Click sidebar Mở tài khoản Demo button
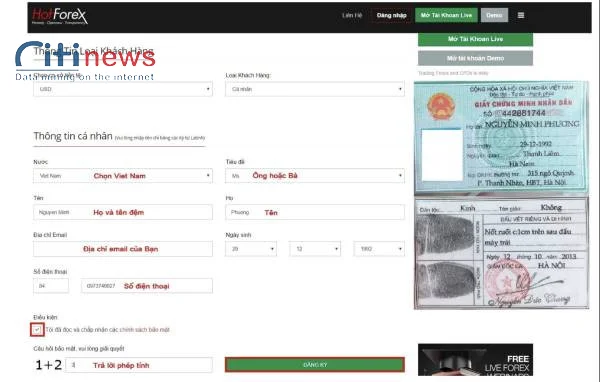Screen dimensions: 600x382 tap(475, 58)
